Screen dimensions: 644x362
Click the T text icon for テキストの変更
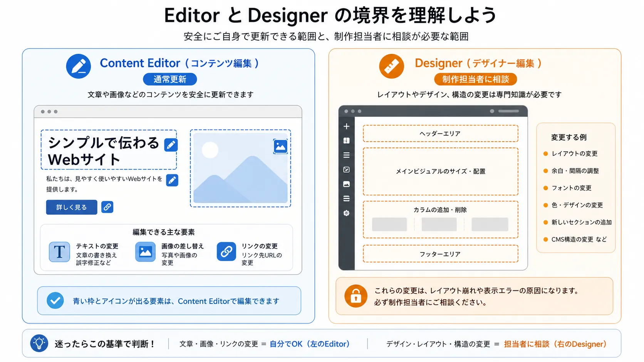pyautogui.click(x=59, y=252)
